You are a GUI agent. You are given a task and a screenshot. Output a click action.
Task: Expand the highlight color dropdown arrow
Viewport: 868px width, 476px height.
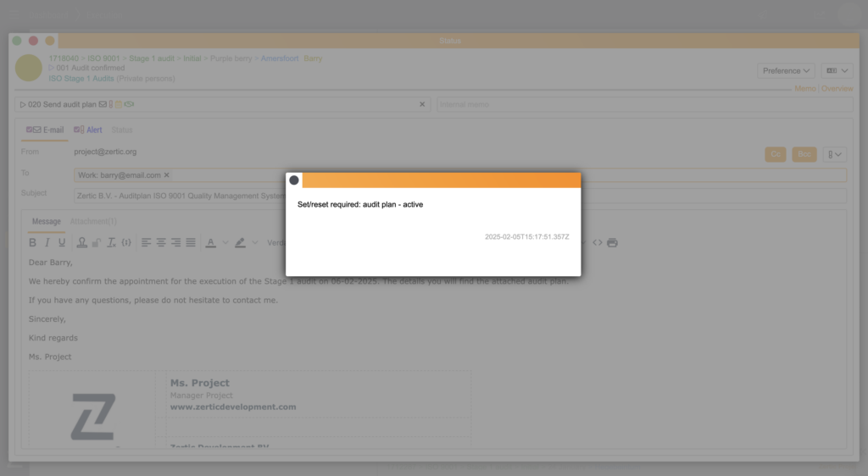click(x=255, y=243)
